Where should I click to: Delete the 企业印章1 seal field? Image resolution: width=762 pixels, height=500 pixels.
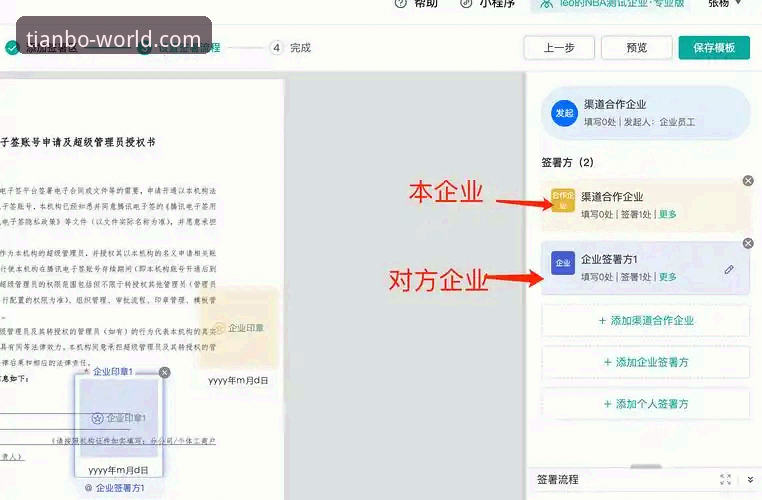click(165, 372)
